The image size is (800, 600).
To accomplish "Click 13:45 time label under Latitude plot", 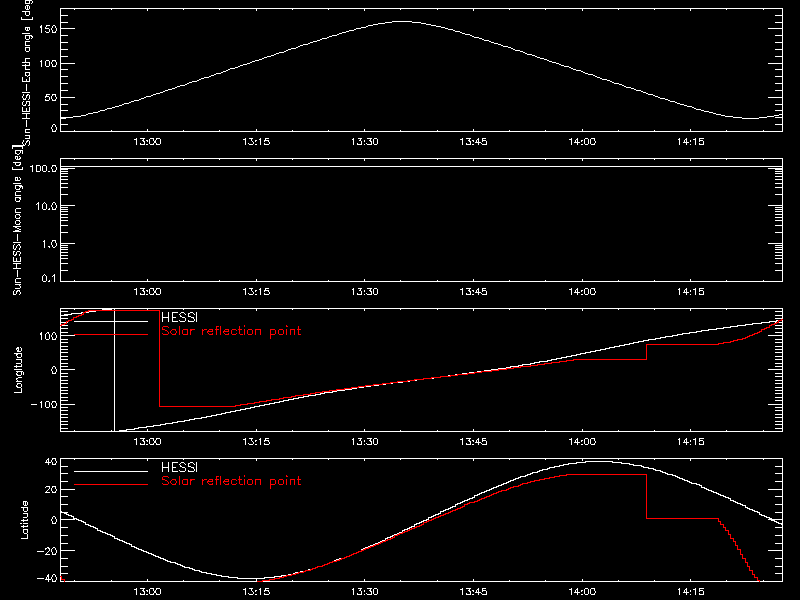I will (473, 592).
